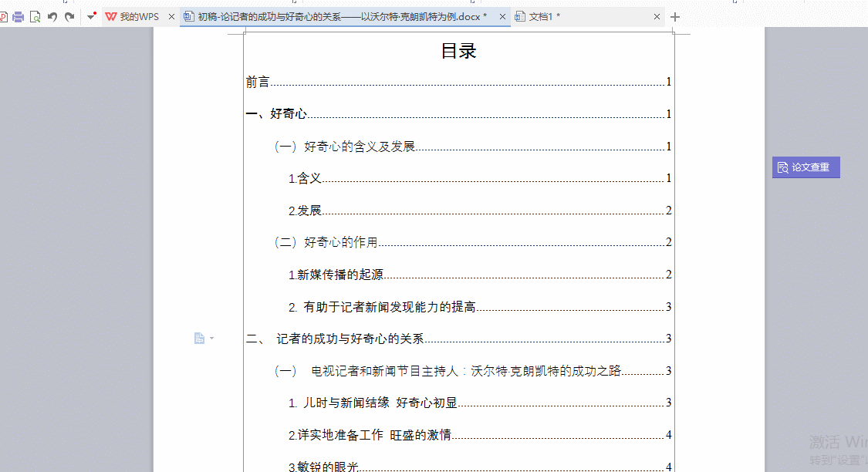The height and width of the screenshot is (472, 868).
Task: Click the + to open a new document tab
Action: [676, 16]
